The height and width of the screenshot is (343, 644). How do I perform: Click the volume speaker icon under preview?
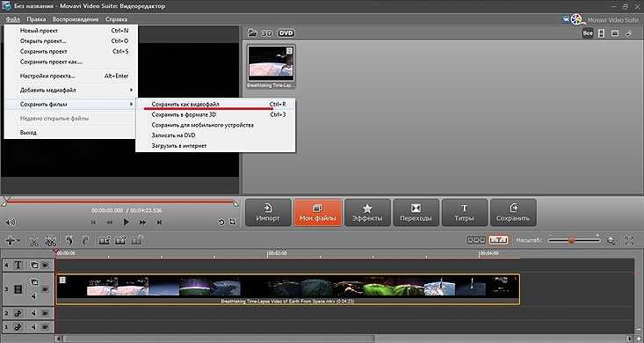(11, 223)
